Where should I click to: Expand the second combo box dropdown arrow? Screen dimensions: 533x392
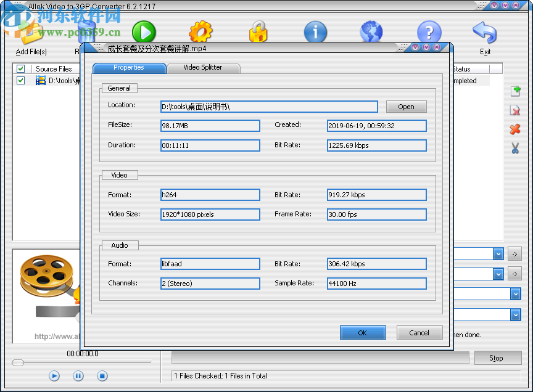coord(498,274)
